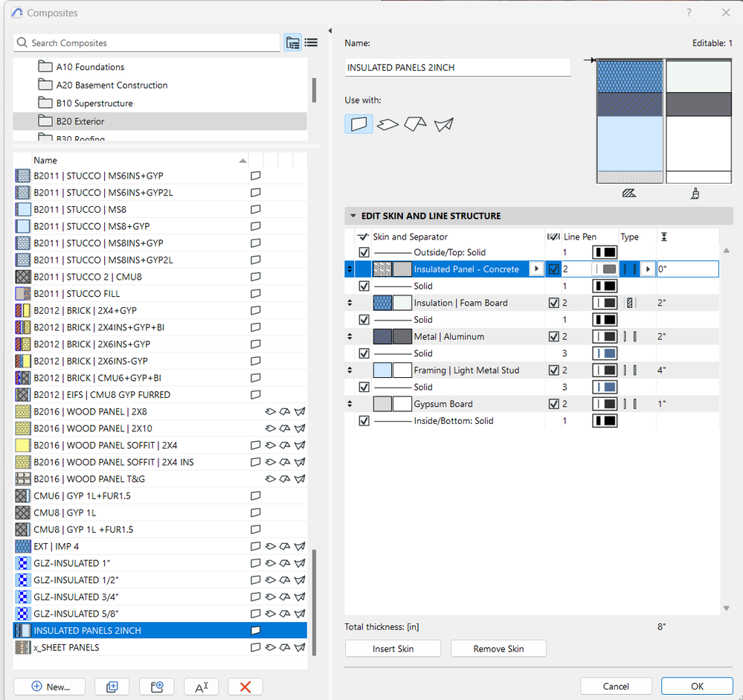Click wall icon for B2011 | STUCCO | MS8
This screenshot has width=743, height=700.
pos(255,209)
